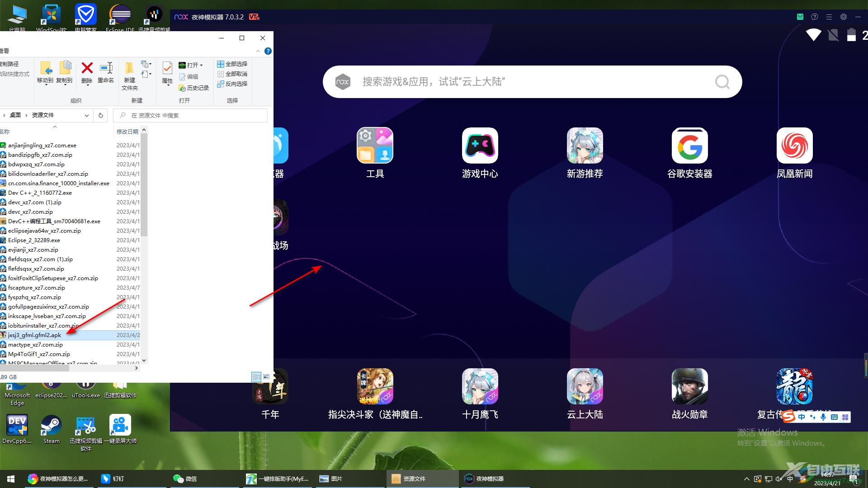Open the 指尖决斗家 game icon
This screenshot has height=488, width=868.
point(375,386)
